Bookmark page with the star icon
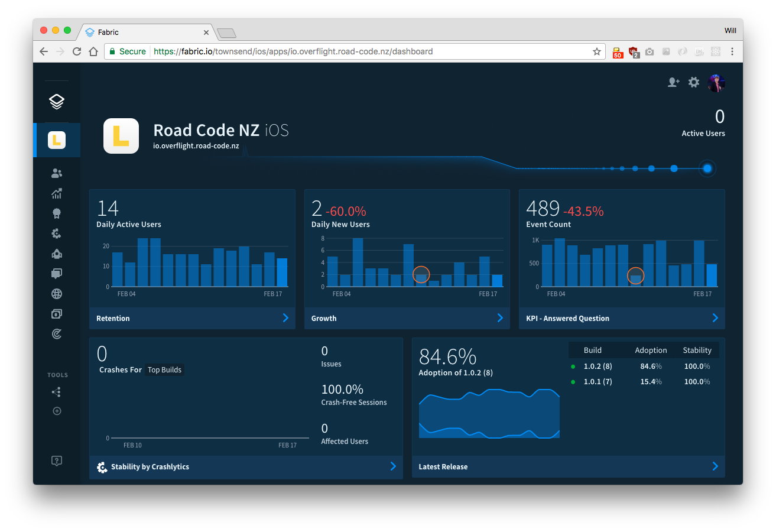Viewport: 776px width, 532px height. (x=597, y=51)
